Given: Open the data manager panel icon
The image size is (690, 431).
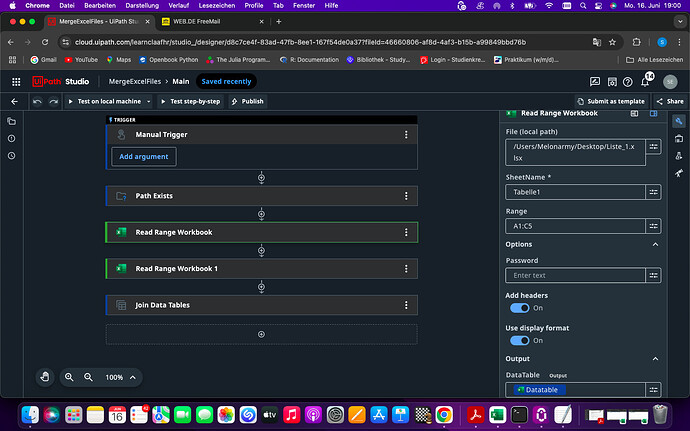Looking at the screenshot, I should click(679, 139).
